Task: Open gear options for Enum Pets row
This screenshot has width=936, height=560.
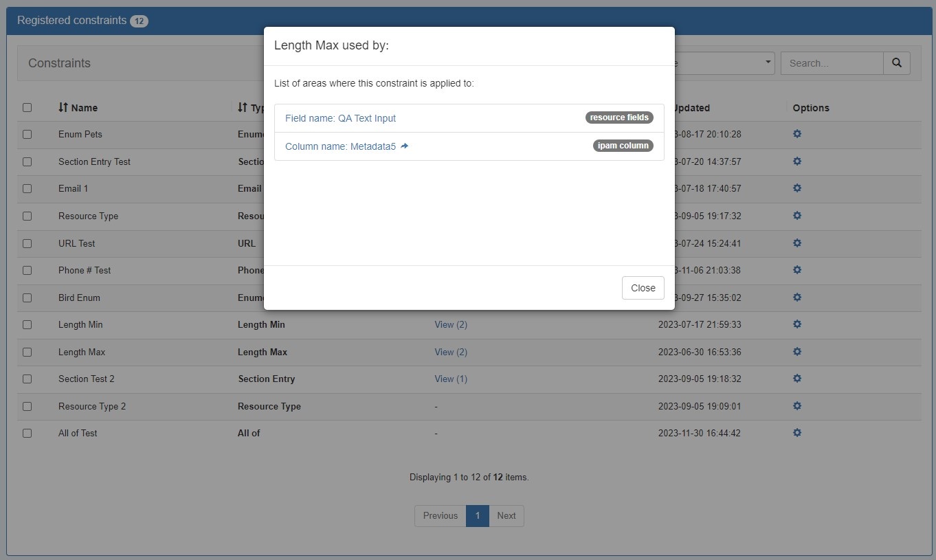Action: pos(797,134)
